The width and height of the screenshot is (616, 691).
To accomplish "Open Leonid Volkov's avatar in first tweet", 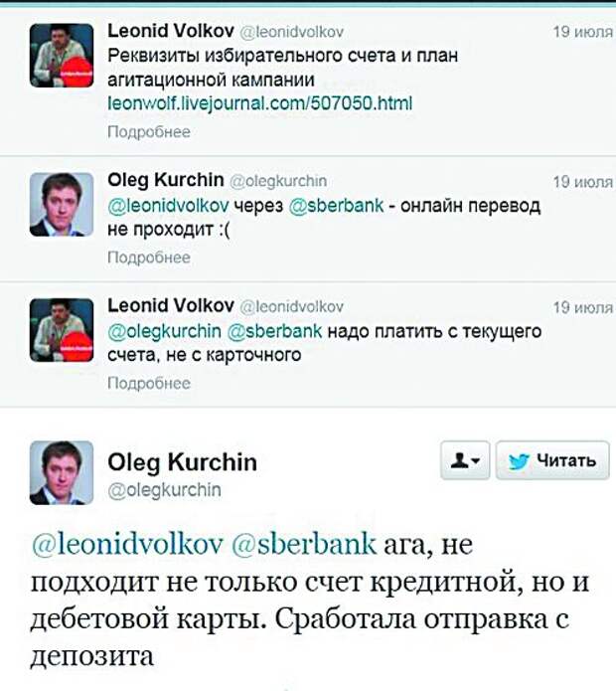I will pos(62,56).
